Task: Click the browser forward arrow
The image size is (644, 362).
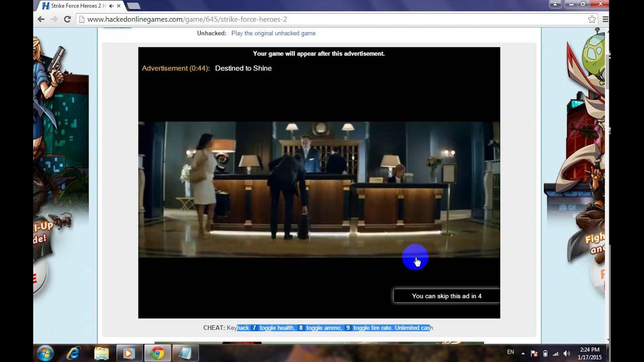Action: (x=54, y=19)
